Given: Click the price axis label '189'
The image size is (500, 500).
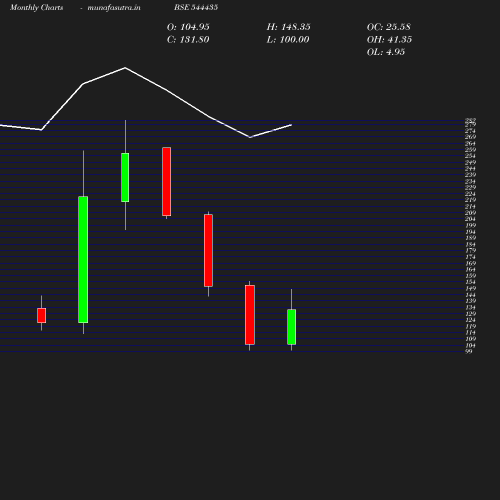Looking at the screenshot, I should pyautogui.click(x=470, y=238).
